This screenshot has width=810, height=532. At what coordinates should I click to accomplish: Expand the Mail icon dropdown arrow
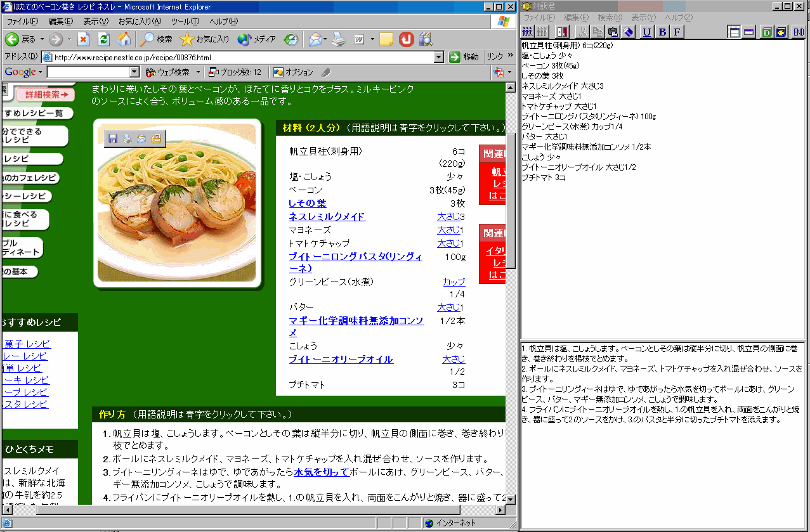coord(325,39)
